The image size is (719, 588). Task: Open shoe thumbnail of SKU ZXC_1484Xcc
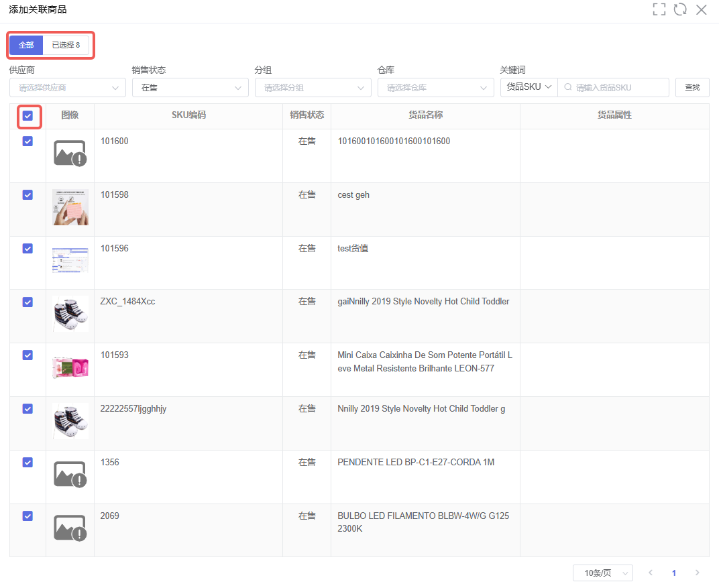(x=70, y=314)
